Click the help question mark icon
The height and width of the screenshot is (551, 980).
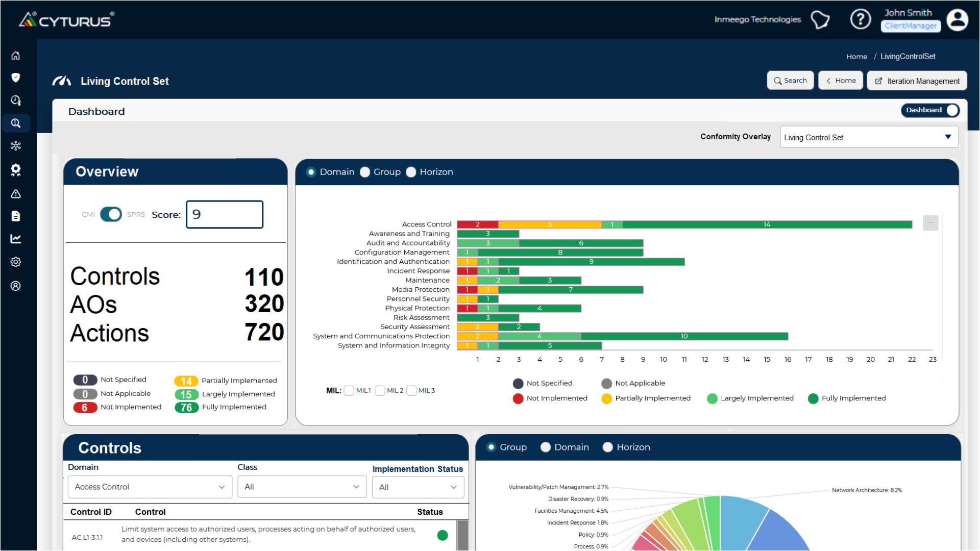point(860,20)
